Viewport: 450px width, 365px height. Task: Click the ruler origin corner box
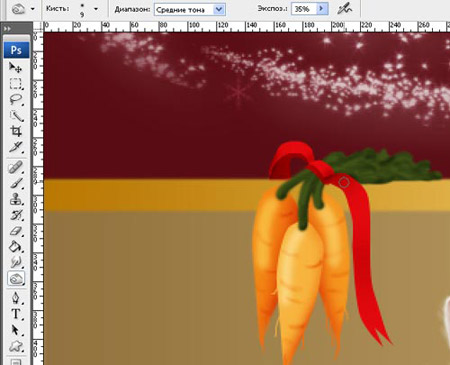click(x=38, y=27)
